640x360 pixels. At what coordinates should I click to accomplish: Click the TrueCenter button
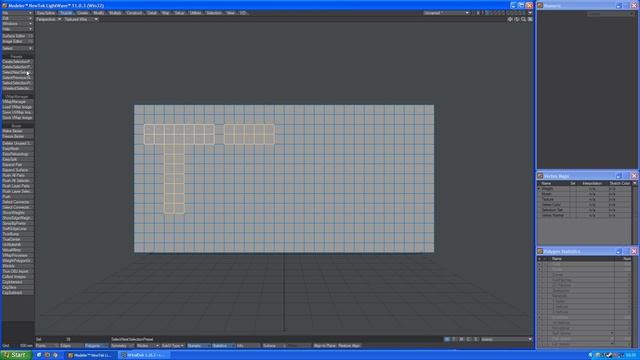(17, 239)
